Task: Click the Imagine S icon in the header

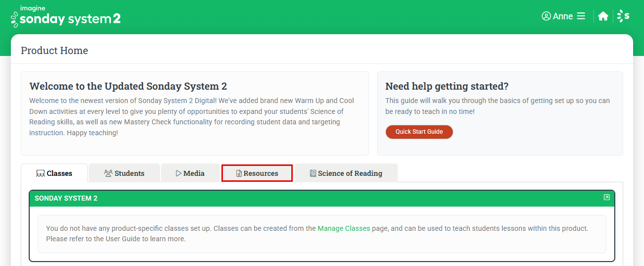Action: coord(623,16)
